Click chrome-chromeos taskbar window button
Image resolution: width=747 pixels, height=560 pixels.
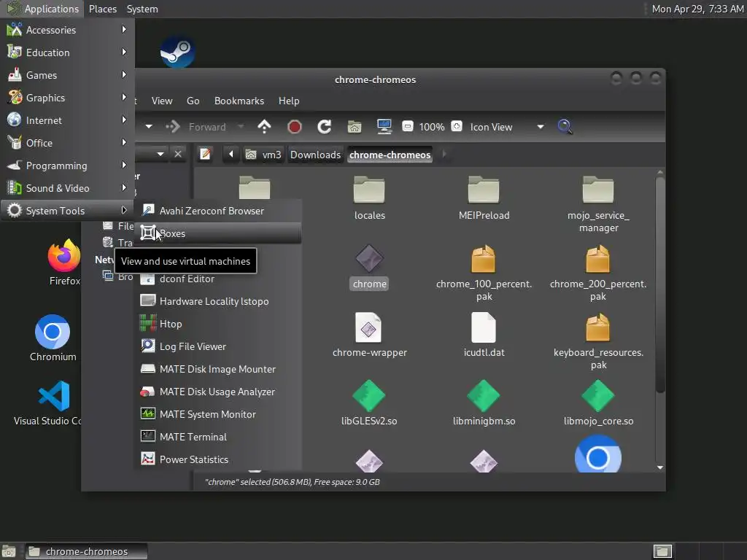click(86, 551)
